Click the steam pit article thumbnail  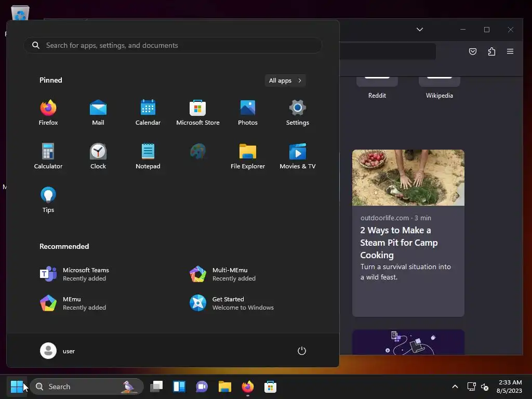[x=408, y=178]
